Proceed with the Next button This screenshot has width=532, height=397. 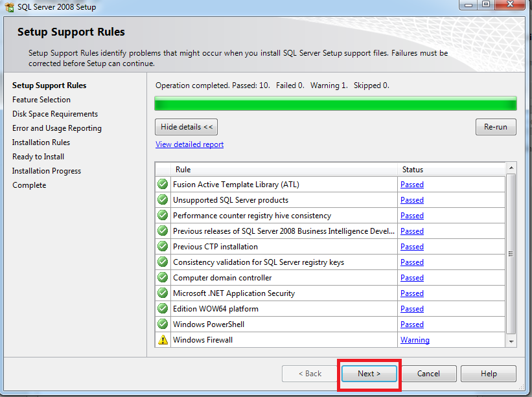[369, 374]
